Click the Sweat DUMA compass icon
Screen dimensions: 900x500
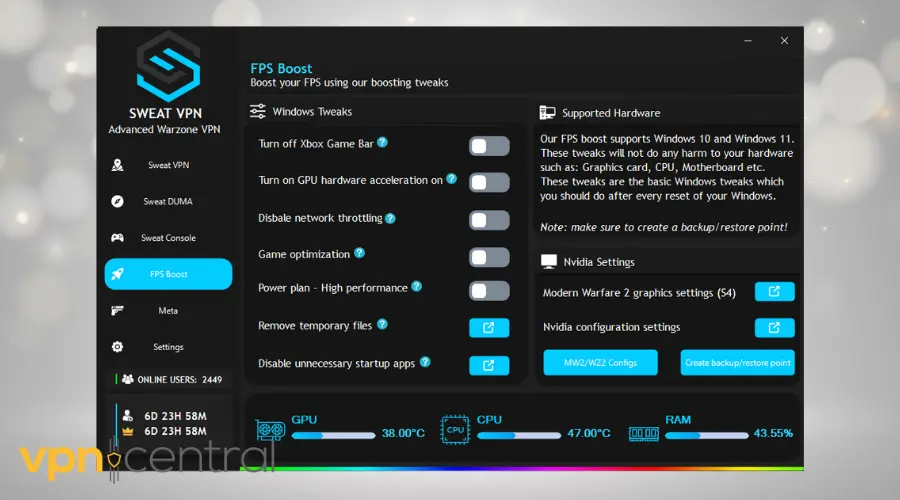pyautogui.click(x=117, y=201)
